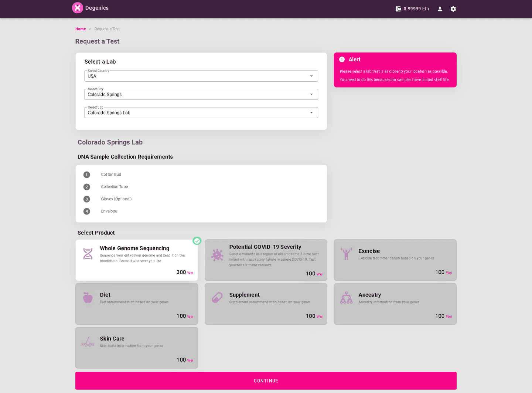Click the weightlifter icon for Exercise
Viewport: 532px width, 393px height.
point(346,254)
